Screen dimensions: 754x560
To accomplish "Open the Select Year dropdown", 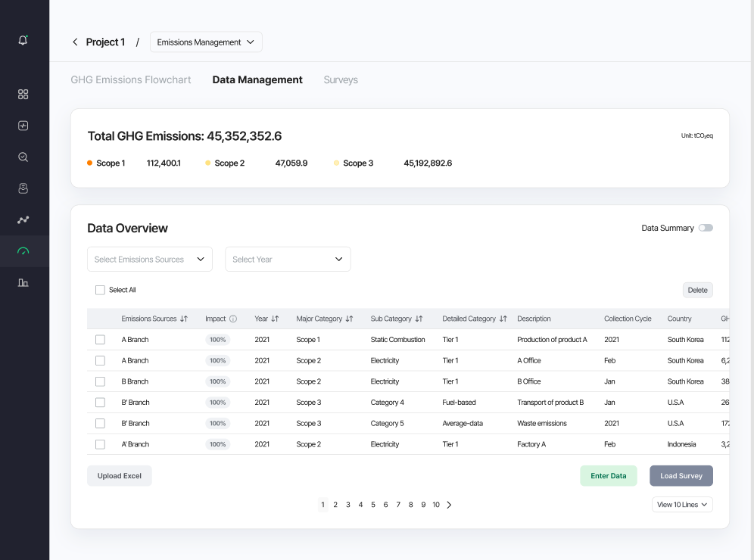I will pyautogui.click(x=288, y=259).
